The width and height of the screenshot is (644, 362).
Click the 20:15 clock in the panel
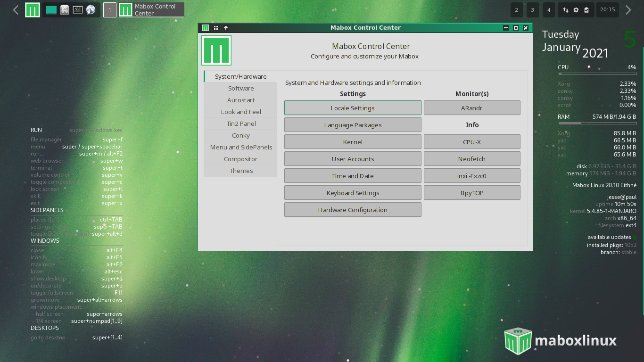(x=608, y=10)
